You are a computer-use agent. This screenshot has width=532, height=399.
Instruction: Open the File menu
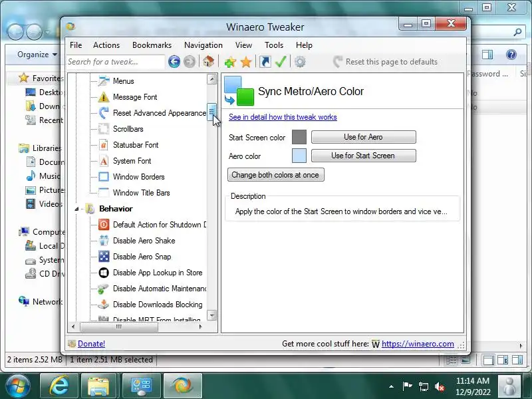tap(76, 45)
